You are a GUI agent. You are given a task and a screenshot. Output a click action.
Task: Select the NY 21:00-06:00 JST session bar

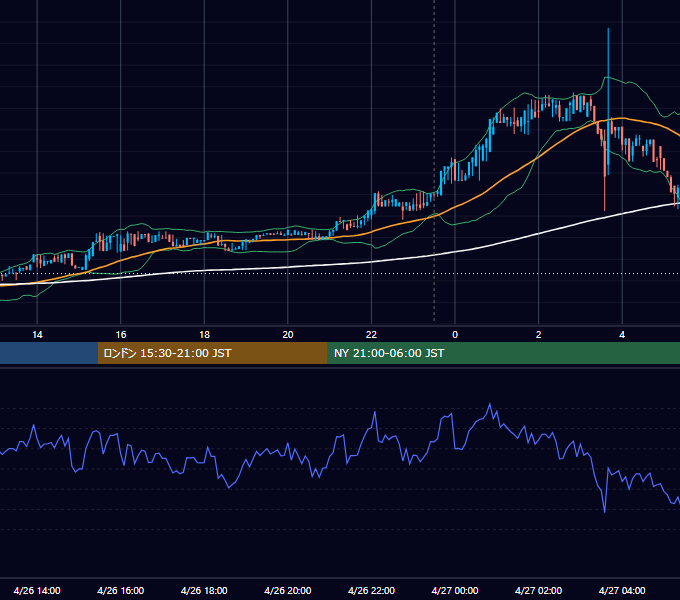pyautogui.click(x=503, y=353)
